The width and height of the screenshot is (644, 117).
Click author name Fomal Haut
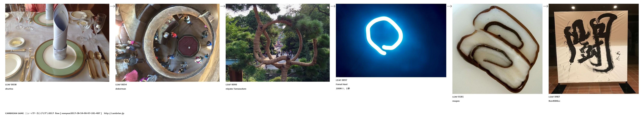pos(341,85)
